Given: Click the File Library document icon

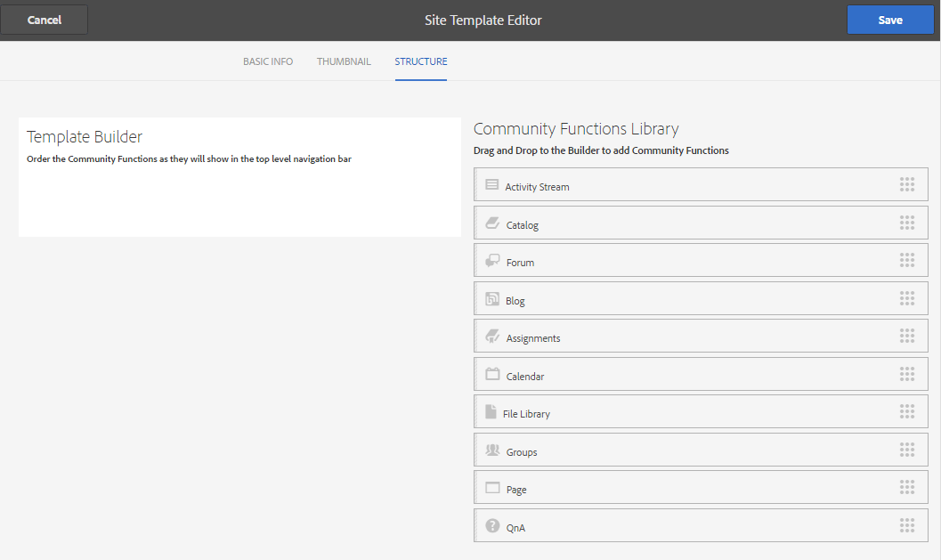Looking at the screenshot, I should pos(491,412).
